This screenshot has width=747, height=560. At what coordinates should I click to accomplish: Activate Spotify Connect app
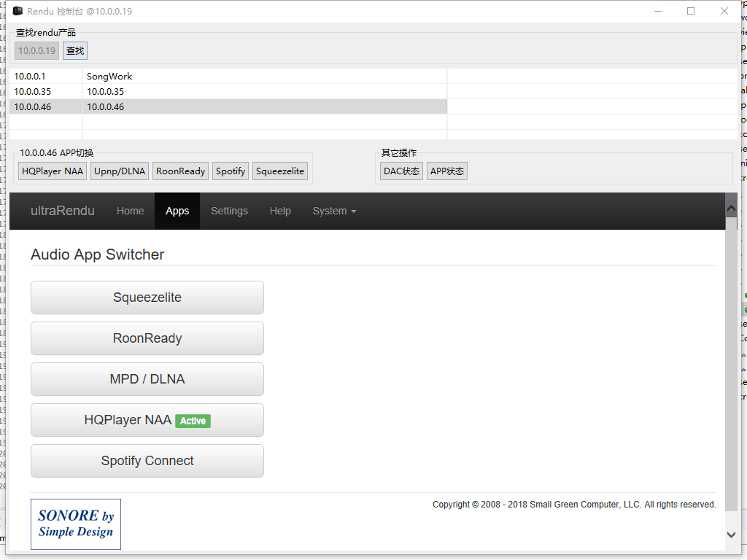pos(147,461)
